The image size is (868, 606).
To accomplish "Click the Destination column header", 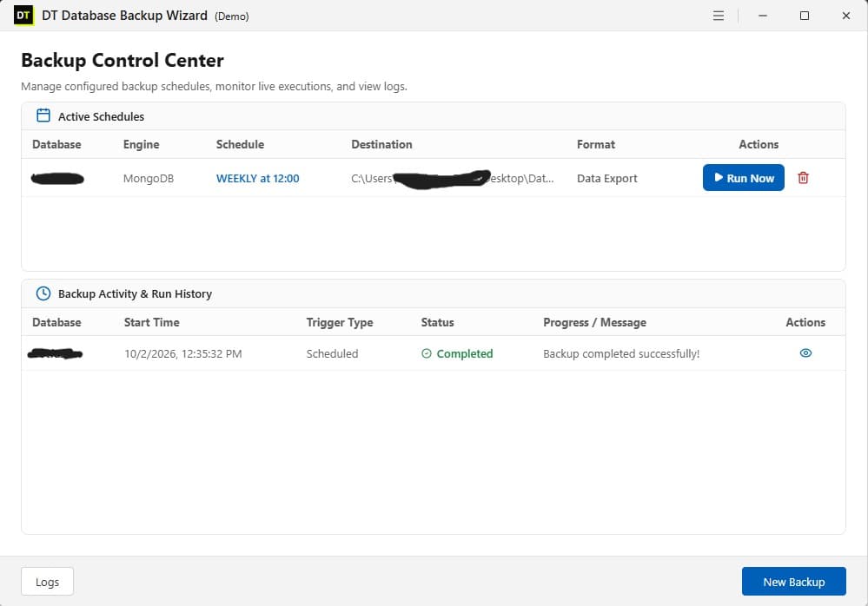I will click(x=381, y=144).
